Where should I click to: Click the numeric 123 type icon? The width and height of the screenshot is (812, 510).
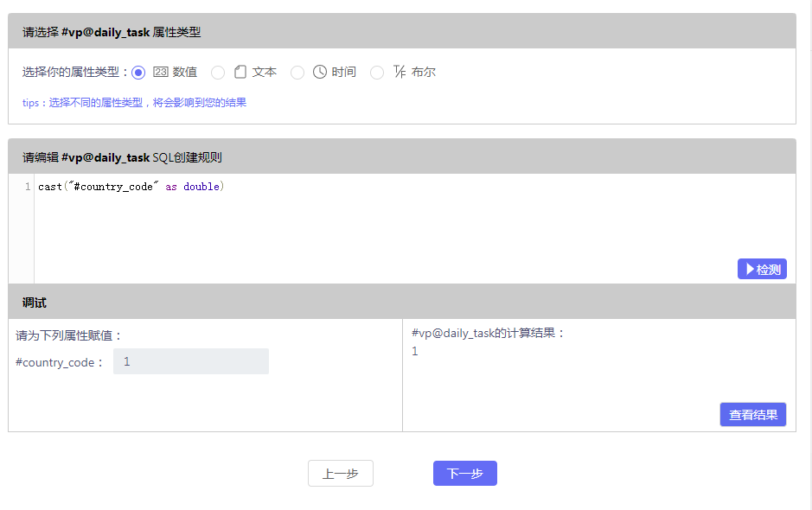point(161,73)
